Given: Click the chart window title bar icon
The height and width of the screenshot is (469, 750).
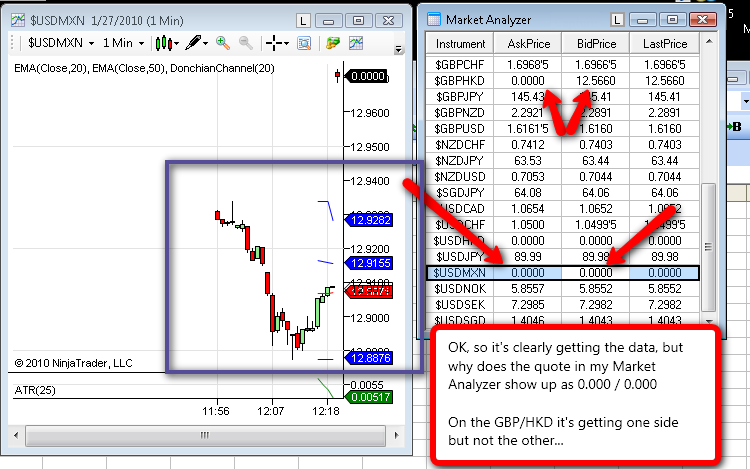Looking at the screenshot, I should tap(18, 20).
